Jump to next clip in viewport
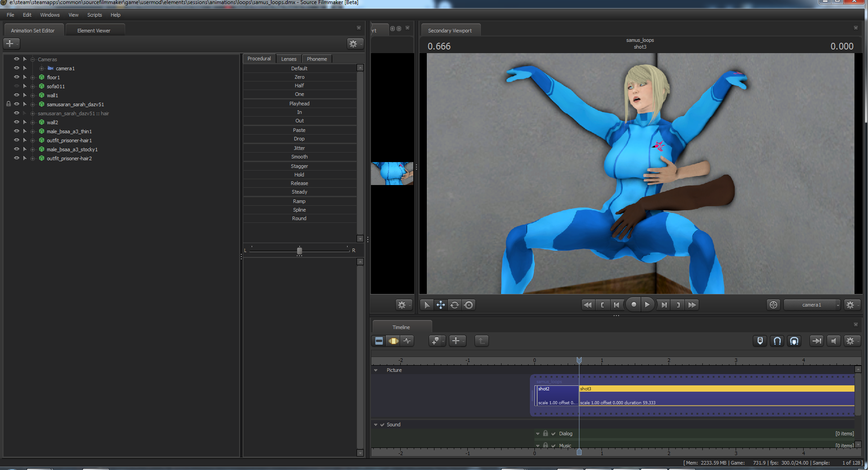The width and height of the screenshot is (868, 470). pyautogui.click(x=692, y=305)
